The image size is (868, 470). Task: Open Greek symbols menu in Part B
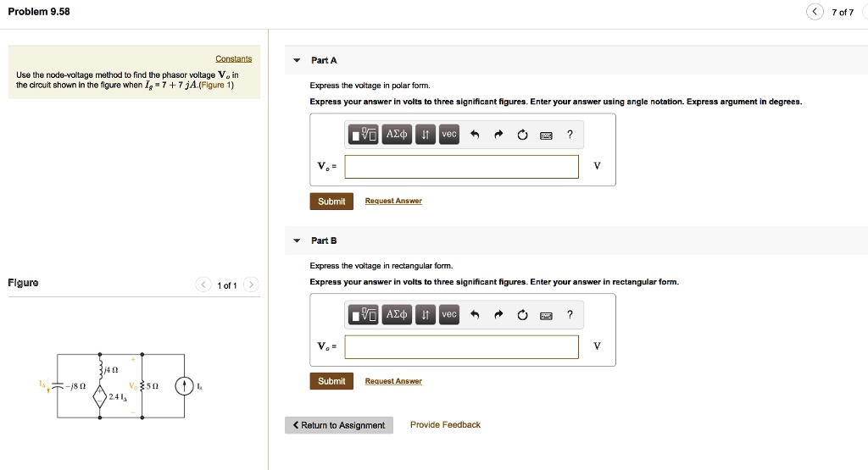(x=397, y=315)
